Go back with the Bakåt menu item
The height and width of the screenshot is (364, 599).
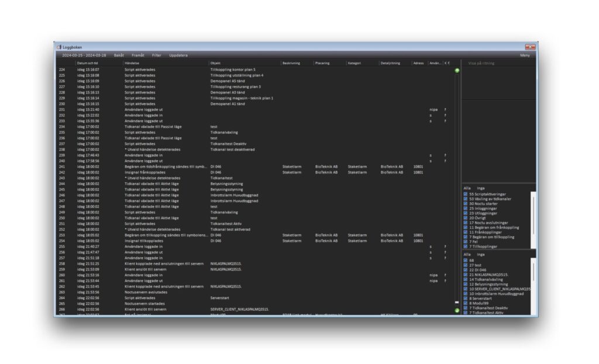pyautogui.click(x=119, y=56)
